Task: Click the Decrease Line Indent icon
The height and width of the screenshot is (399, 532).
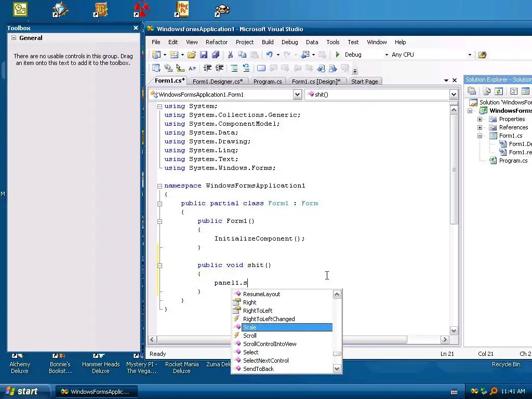Action: coord(207,68)
